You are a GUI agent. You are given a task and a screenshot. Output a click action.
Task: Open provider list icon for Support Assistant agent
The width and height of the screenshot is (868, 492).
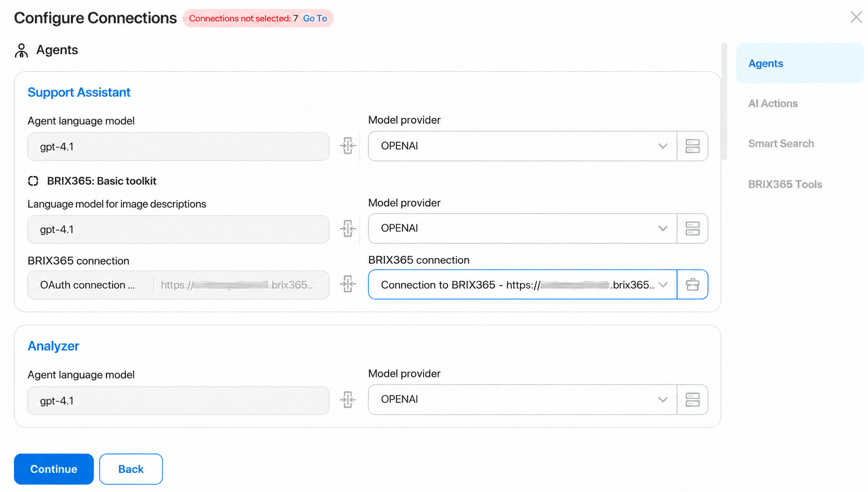pos(692,146)
